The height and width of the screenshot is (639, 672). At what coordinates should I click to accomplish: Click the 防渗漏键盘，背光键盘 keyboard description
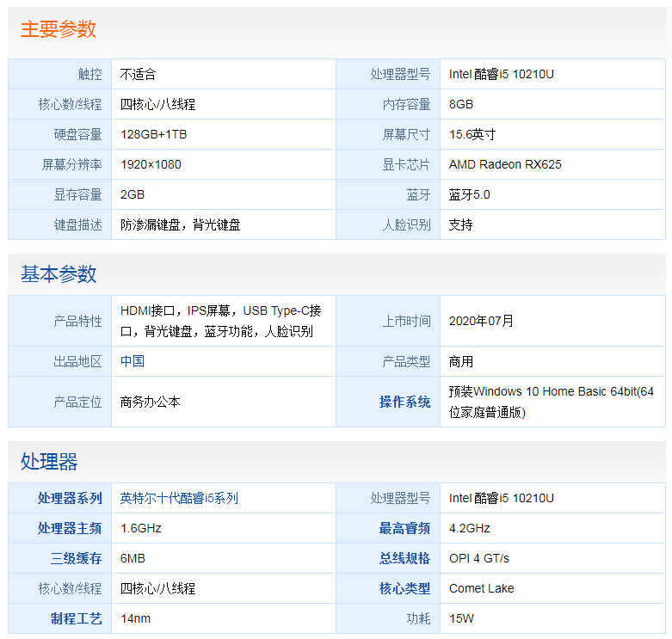pyautogui.click(x=180, y=224)
